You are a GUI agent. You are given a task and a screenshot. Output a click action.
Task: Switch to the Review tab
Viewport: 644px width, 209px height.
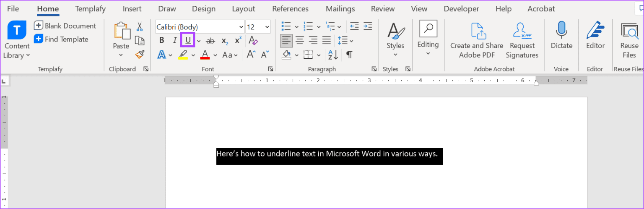pyautogui.click(x=383, y=9)
